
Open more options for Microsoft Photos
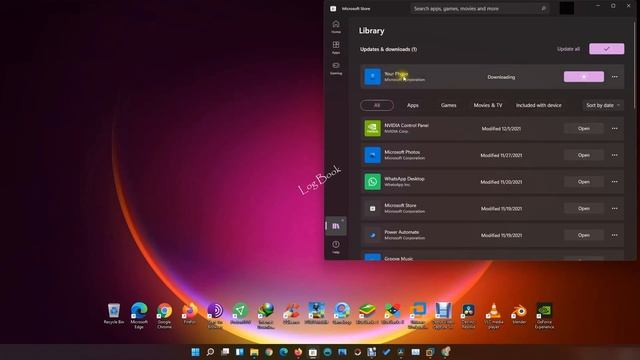pos(615,155)
